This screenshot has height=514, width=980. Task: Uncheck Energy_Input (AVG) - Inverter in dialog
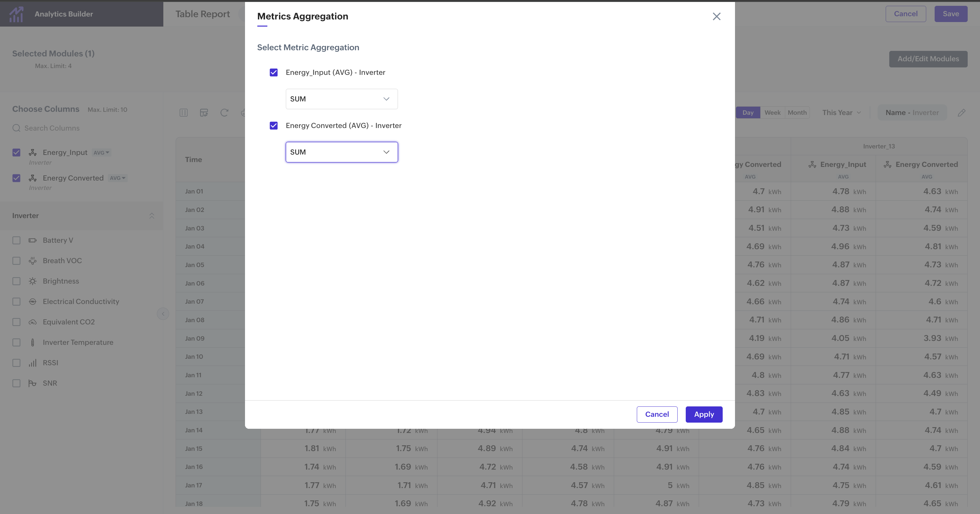coord(274,72)
